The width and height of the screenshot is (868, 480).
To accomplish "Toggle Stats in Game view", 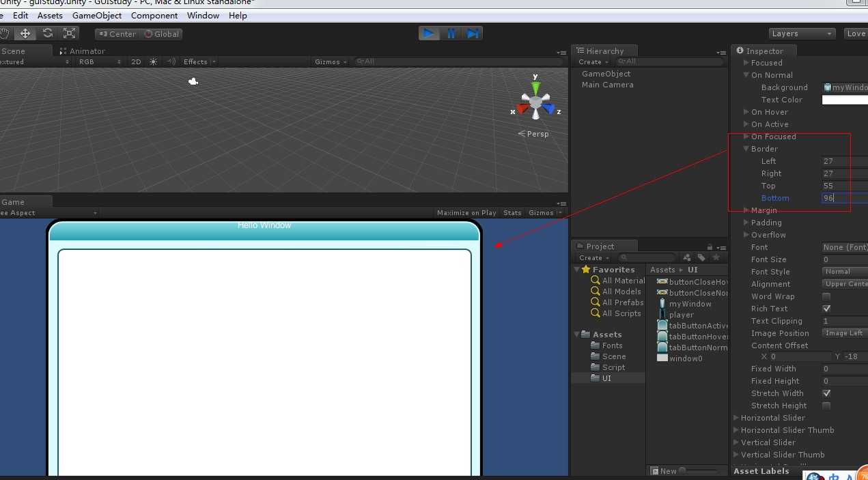I will [512, 212].
